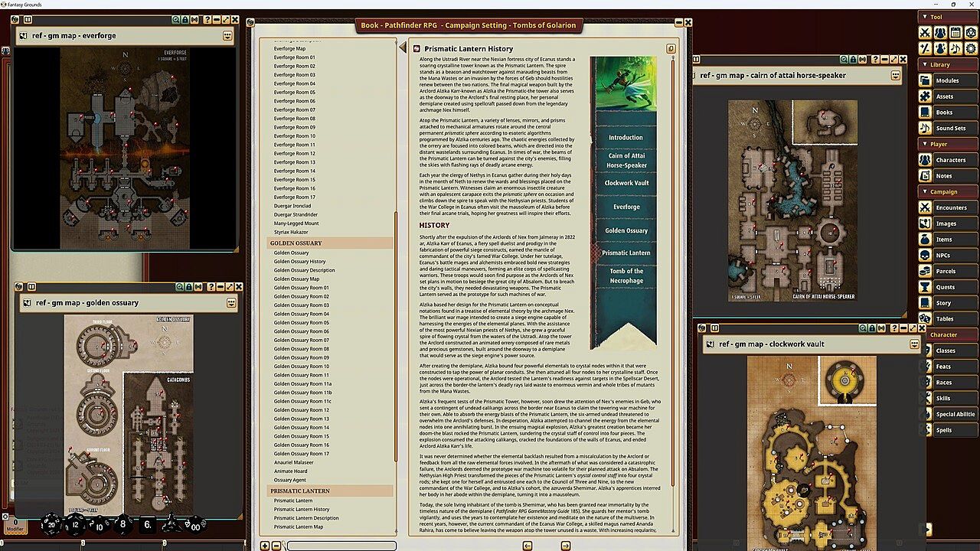980x551 pixels.
Task: Open Golden Ossuary Room 05 entry
Action: coord(301,322)
